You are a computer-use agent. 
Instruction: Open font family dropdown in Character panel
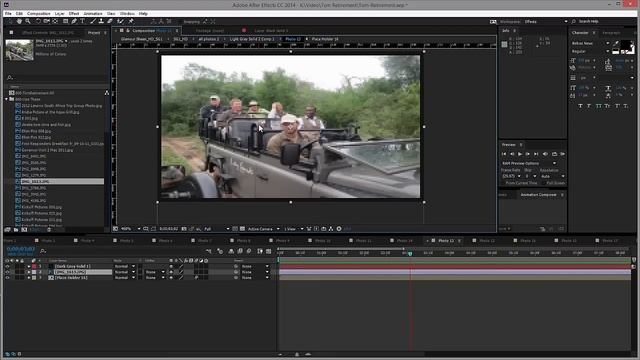(590, 43)
